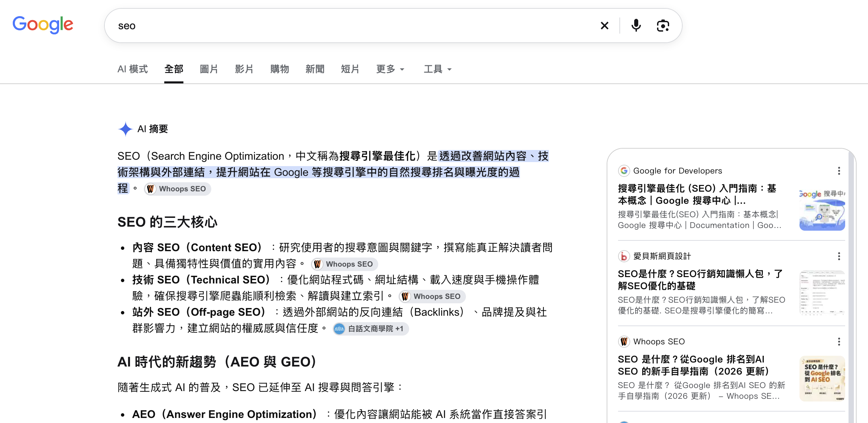This screenshot has width=868, height=423.
Task: Click the bold text 技術 SEO（Technical SEO）
Action: 202,280
